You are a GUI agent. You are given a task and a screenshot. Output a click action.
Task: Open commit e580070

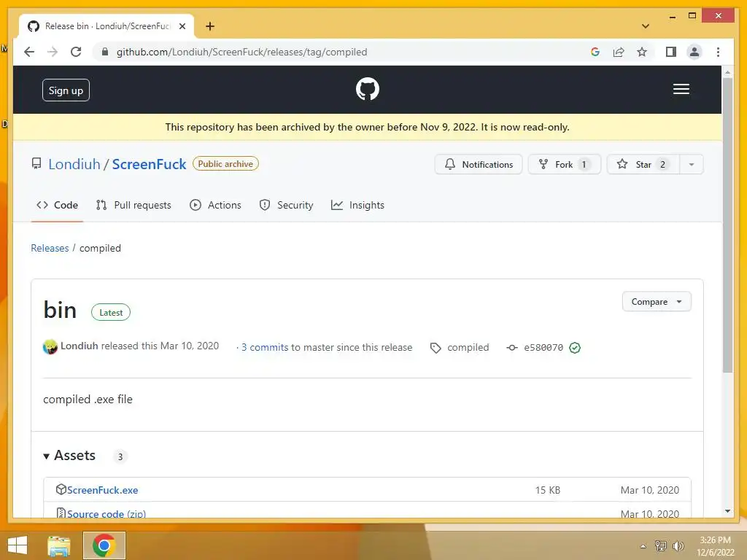(543, 348)
